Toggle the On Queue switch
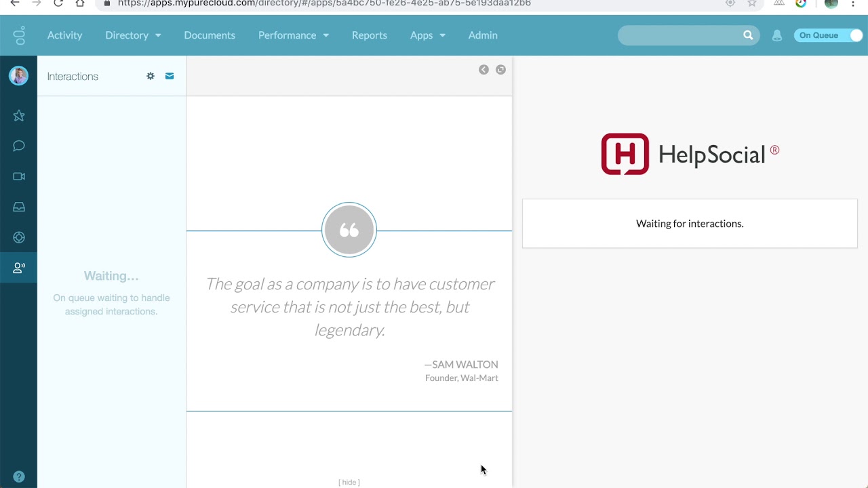The height and width of the screenshot is (488, 868). pos(828,35)
